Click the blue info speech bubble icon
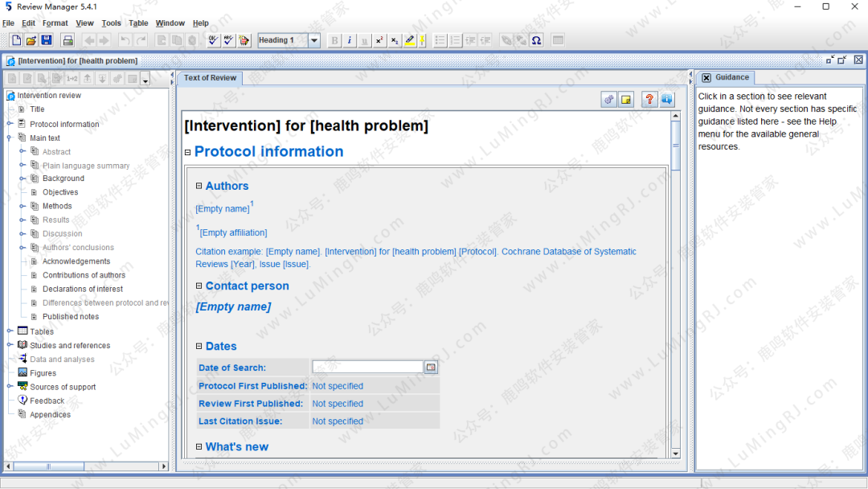The image size is (868, 489). point(667,99)
